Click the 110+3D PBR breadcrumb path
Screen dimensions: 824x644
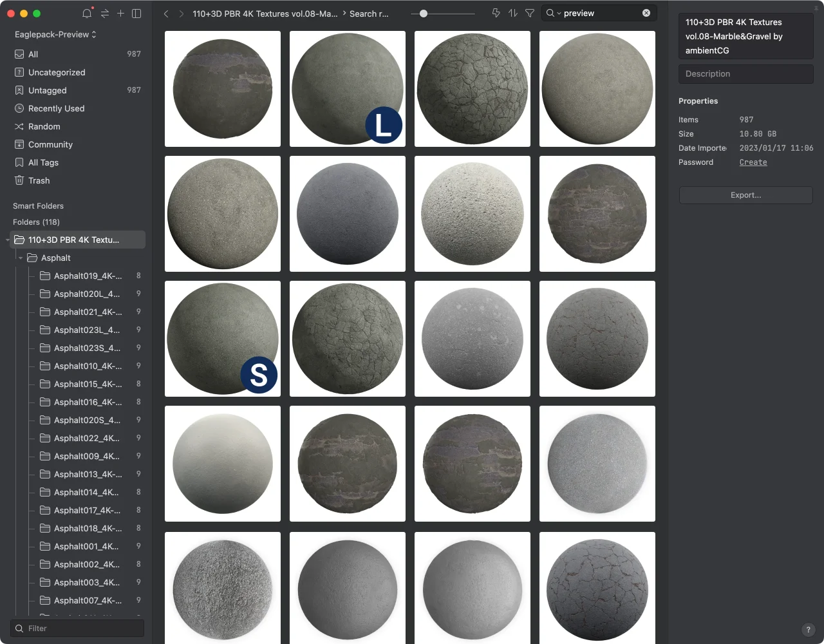(x=265, y=14)
